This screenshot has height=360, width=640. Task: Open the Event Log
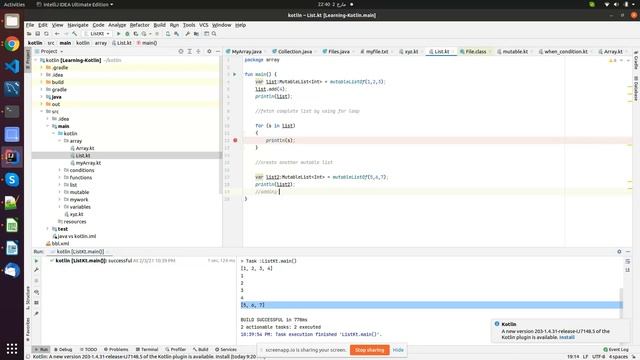[616, 349]
